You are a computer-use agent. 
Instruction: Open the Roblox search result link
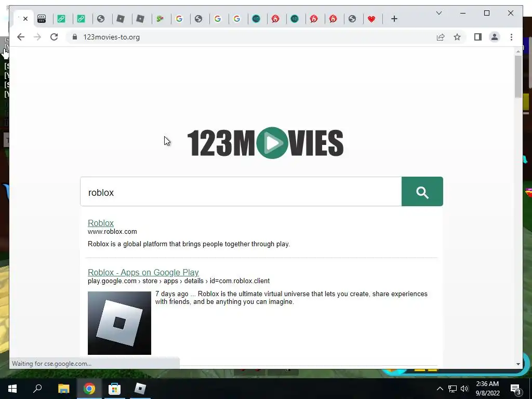point(101,223)
